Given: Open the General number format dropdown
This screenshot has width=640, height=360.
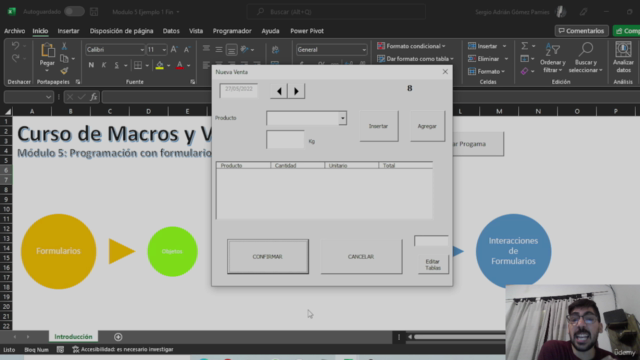Looking at the screenshot, I should click(364, 50).
